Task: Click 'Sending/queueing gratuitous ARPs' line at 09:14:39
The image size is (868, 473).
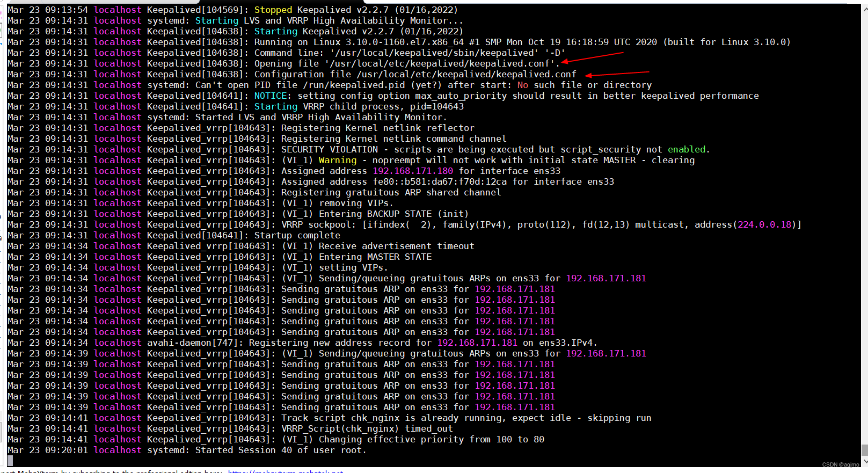Action: click(463, 353)
